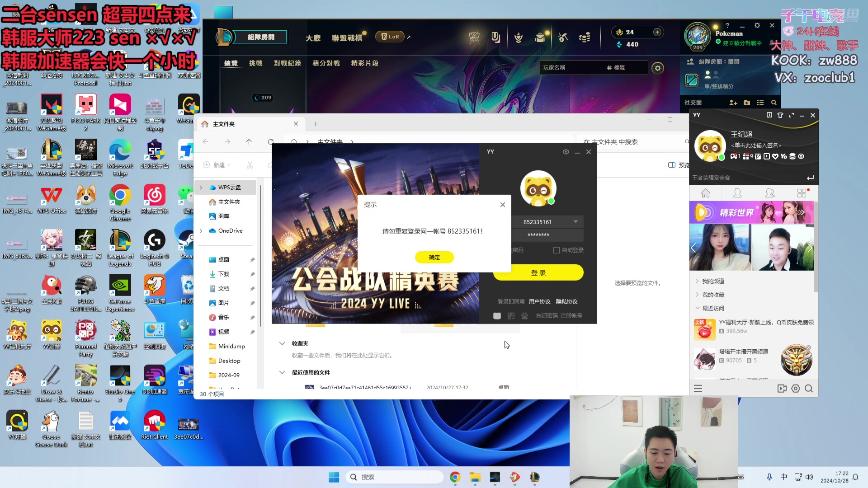Click 注册帐号 register account link

pos(571,315)
